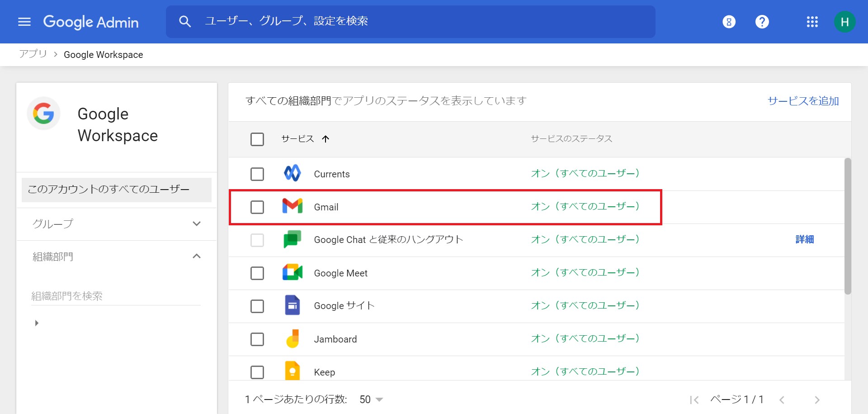Go to previous page arrow
Screen dimensions: 868x414
[782, 400]
